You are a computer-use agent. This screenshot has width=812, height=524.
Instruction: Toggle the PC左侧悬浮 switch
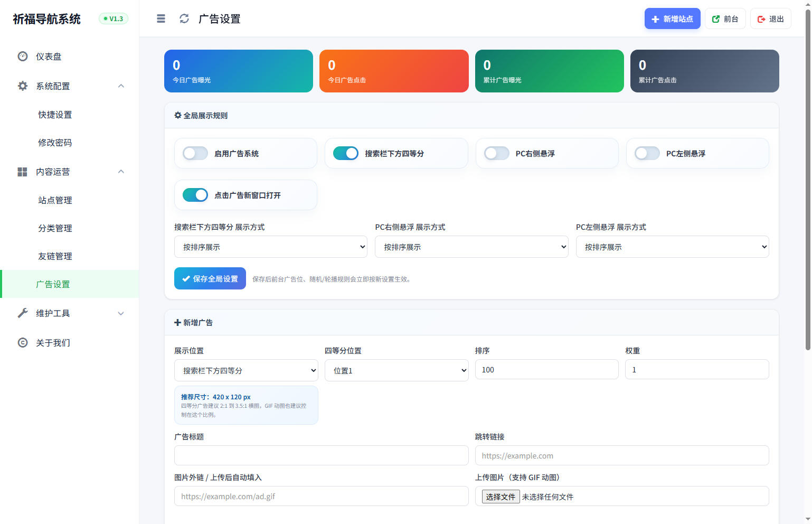647,153
